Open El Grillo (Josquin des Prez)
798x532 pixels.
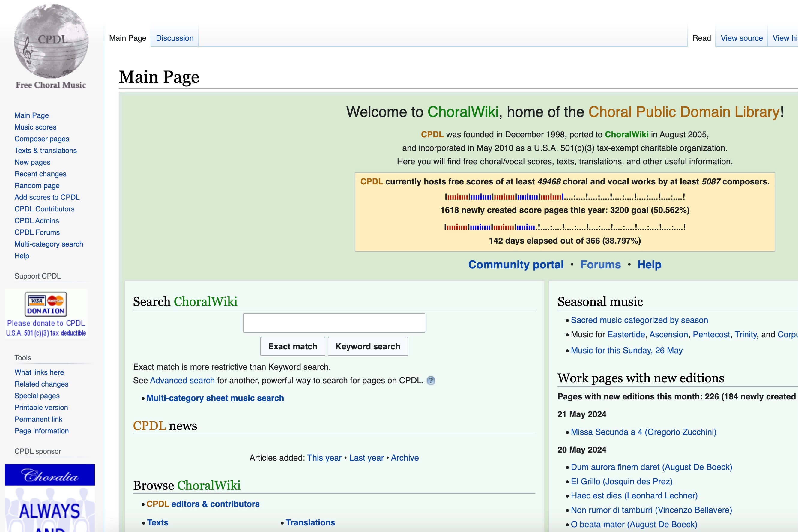coord(622,482)
